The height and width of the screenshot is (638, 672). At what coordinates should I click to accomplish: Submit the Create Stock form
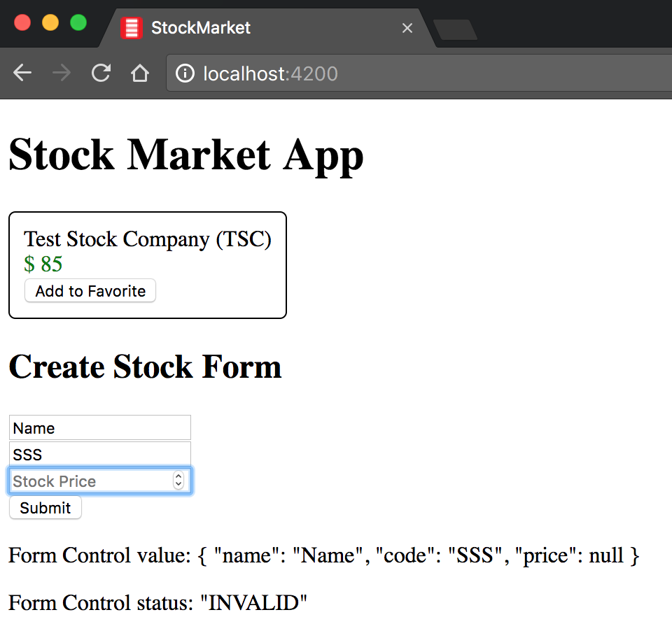coord(45,508)
